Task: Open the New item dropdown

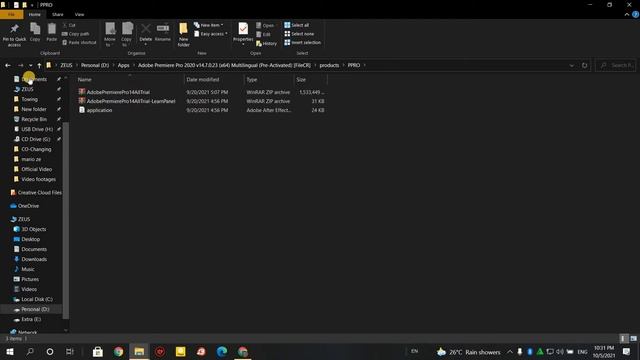Action: coord(209,25)
